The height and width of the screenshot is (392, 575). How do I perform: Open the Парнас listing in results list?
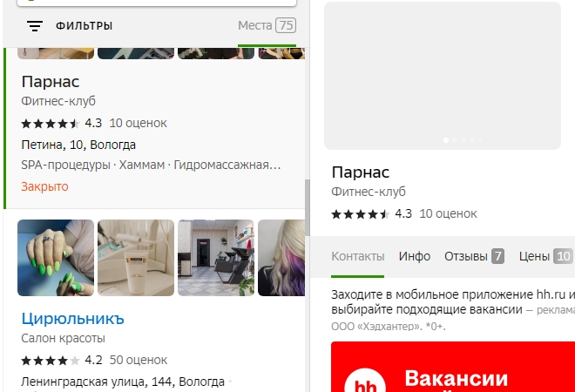click(x=50, y=82)
